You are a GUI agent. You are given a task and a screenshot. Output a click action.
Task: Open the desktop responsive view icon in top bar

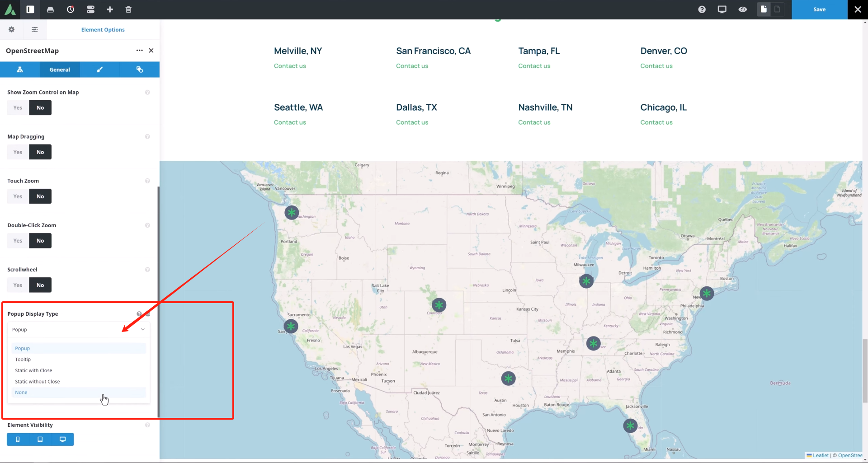click(x=722, y=9)
